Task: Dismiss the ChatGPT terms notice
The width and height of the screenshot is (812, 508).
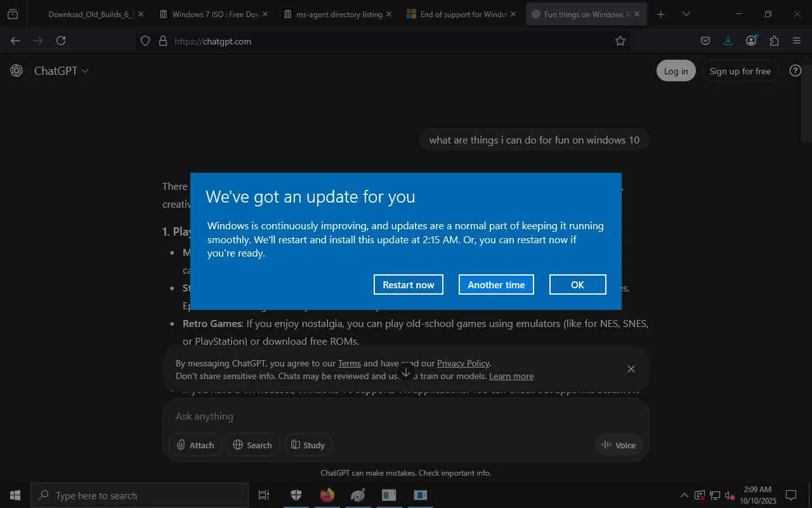Action: coord(631,369)
